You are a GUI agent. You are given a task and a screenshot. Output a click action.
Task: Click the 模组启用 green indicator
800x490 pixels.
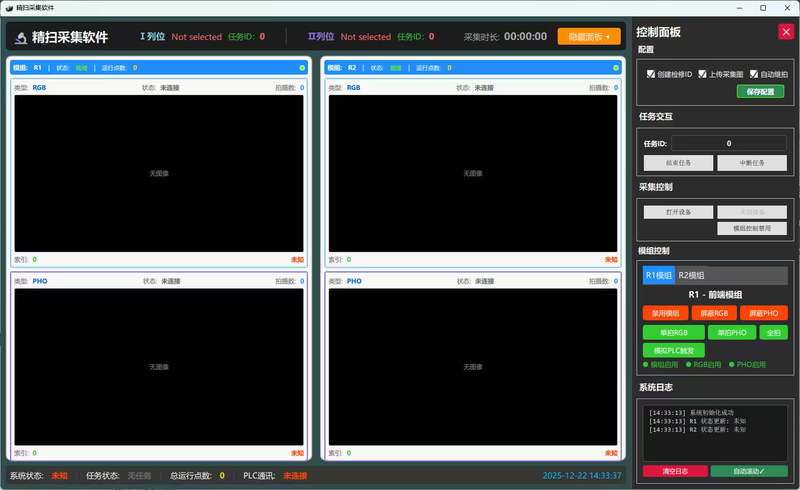(x=646, y=364)
